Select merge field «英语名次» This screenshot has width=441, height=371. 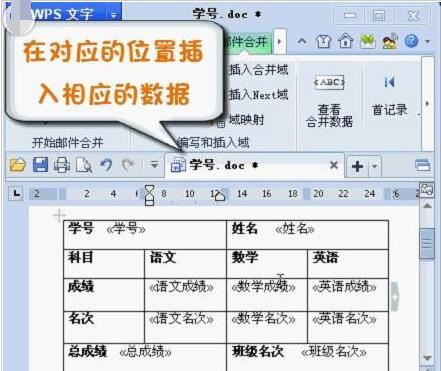point(344,319)
